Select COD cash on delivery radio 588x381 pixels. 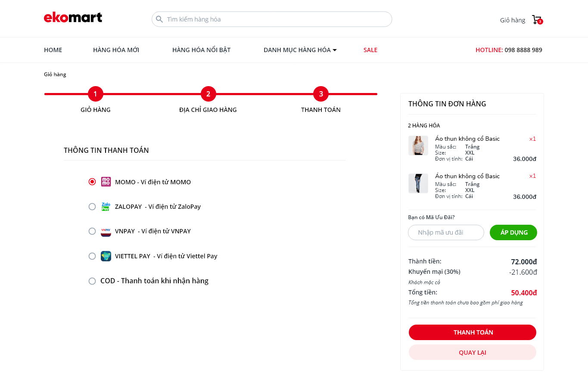click(x=92, y=281)
